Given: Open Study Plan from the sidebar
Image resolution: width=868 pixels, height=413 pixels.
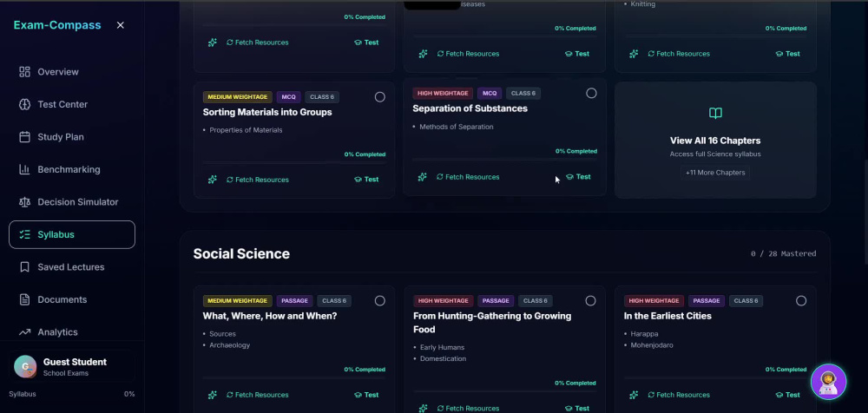Looking at the screenshot, I should 72,137.
